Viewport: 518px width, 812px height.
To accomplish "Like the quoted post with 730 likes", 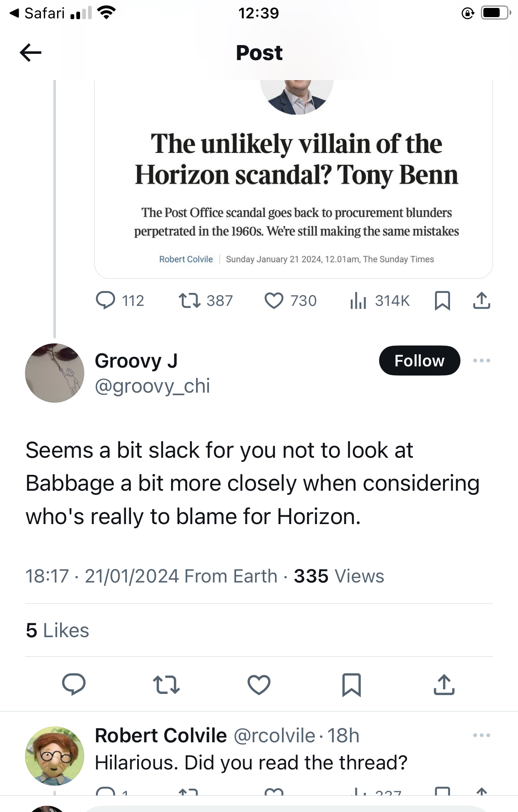I will coord(274,300).
